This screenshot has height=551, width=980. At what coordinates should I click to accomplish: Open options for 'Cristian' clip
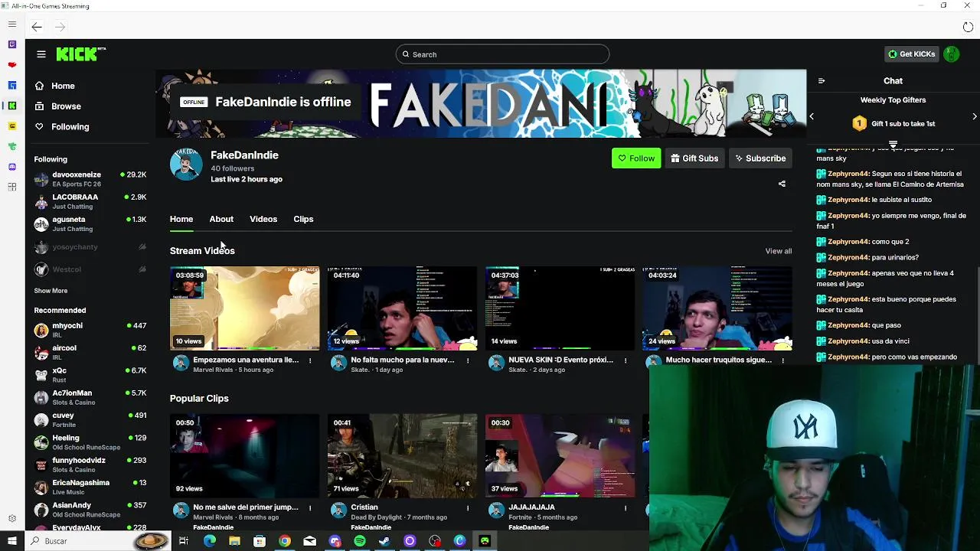pyautogui.click(x=468, y=507)
